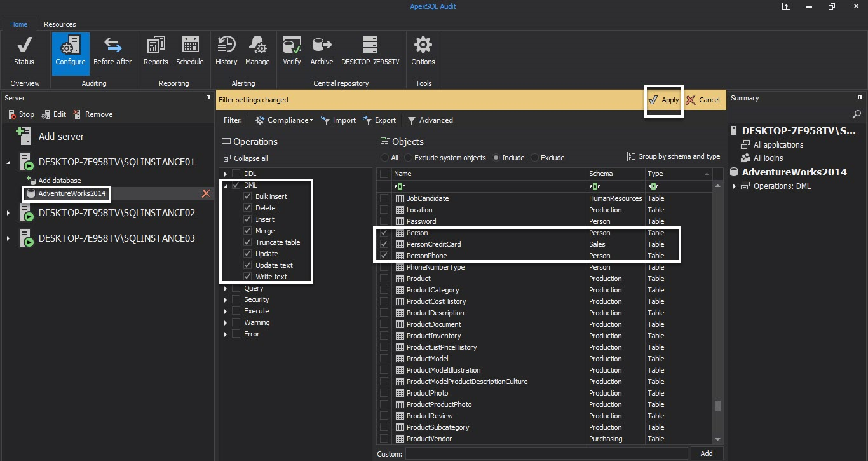Click the Name column filter box
Image resolution: width=868 pixels, height=461 pixels.
pos(489,186)
